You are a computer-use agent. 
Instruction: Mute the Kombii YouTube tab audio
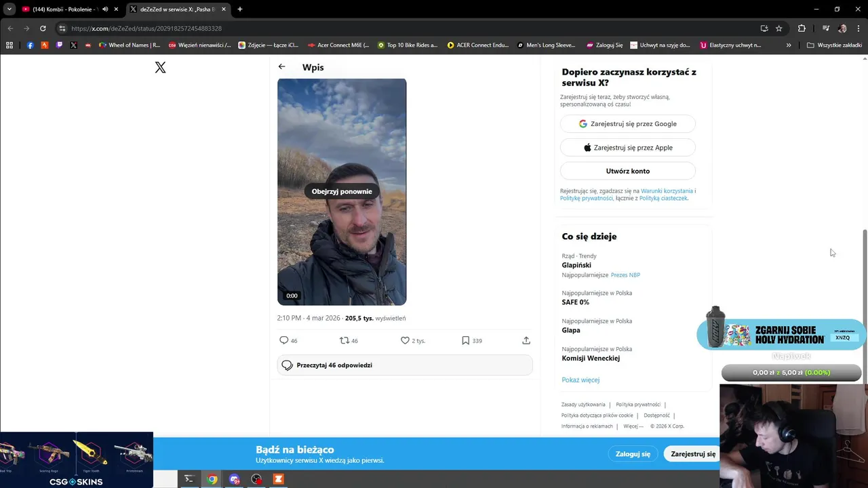point(105,9)
